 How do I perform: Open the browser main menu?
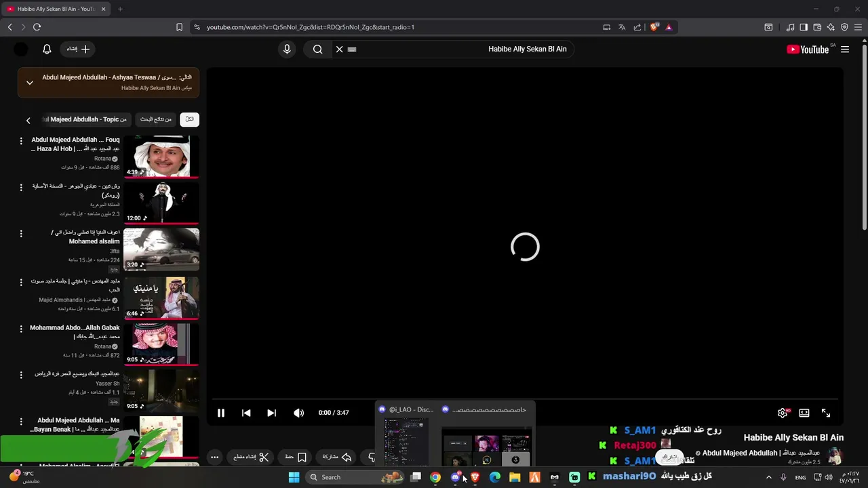pyautogui.click(x=858, y=27)
